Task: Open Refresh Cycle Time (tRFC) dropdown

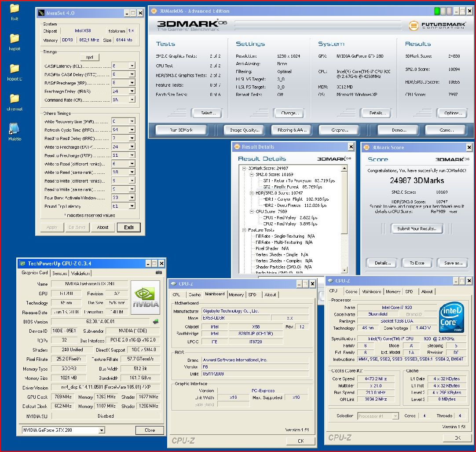Action: 132,130
